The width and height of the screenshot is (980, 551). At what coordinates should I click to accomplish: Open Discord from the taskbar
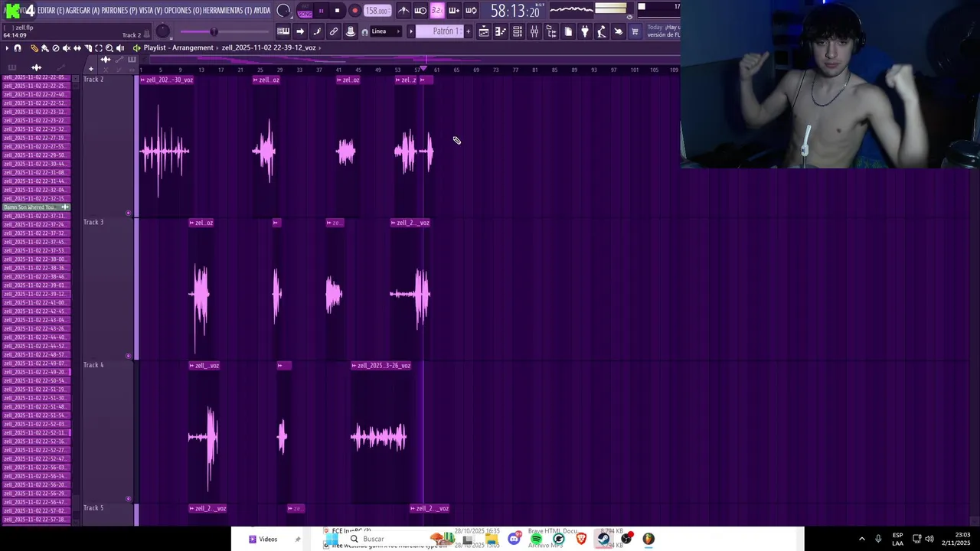click(514, 539)
